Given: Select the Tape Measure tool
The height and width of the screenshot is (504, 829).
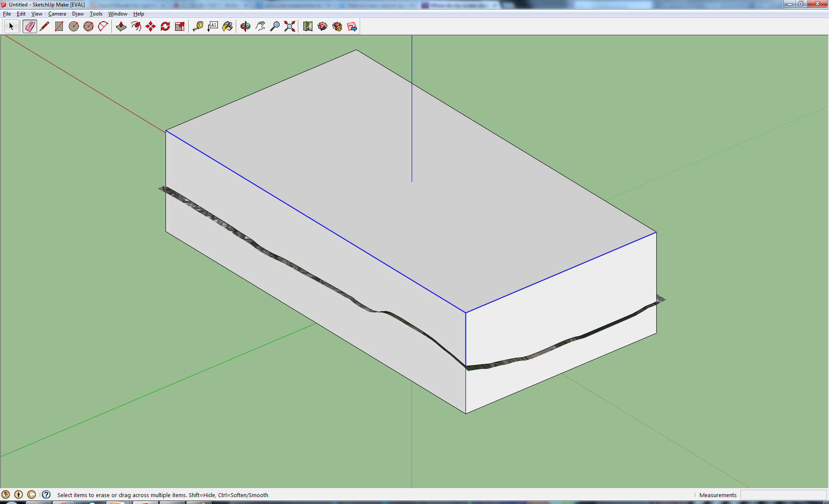Looking at the screenshot, I should (198, 27).
